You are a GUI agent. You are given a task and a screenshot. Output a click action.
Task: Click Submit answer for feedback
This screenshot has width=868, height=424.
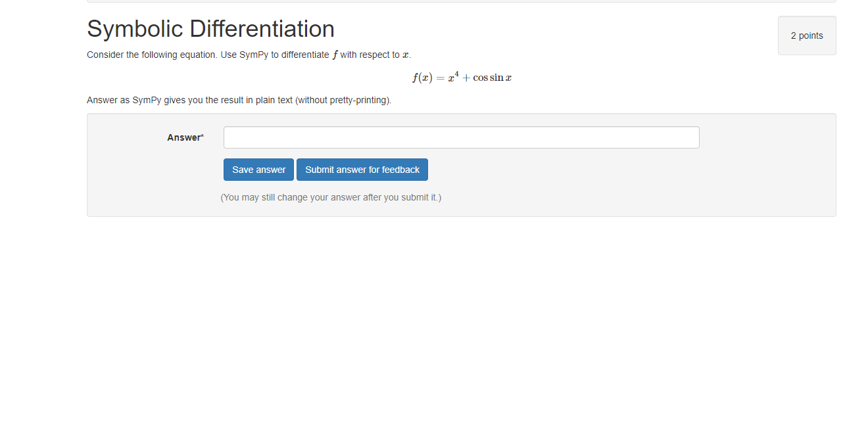point(362,170)
